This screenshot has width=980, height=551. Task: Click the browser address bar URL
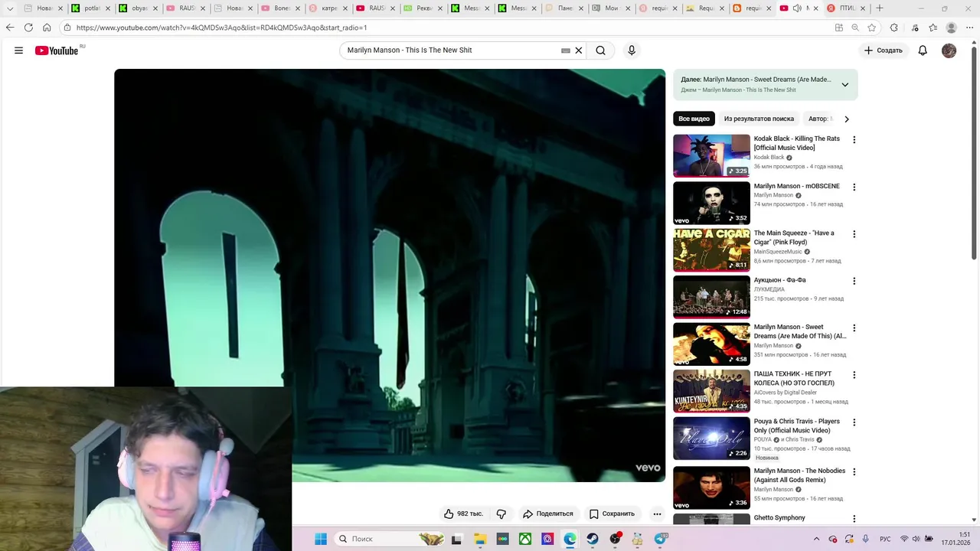(x=222, y=28)
